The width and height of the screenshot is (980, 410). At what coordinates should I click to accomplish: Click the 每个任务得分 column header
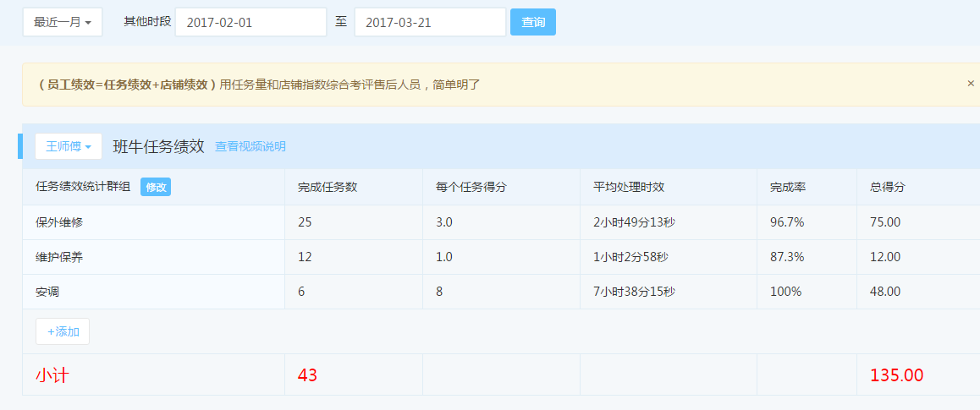471,187
